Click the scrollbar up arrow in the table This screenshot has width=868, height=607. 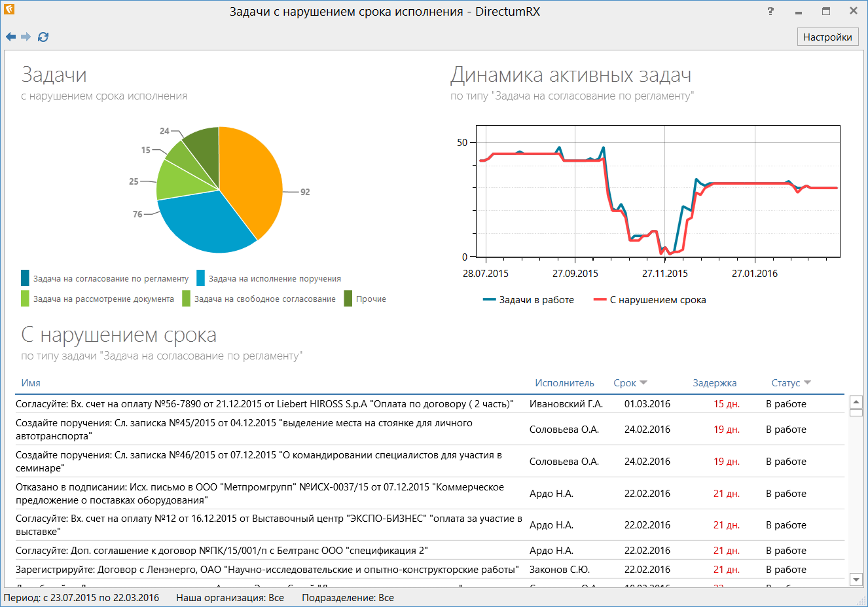point(856,402)
